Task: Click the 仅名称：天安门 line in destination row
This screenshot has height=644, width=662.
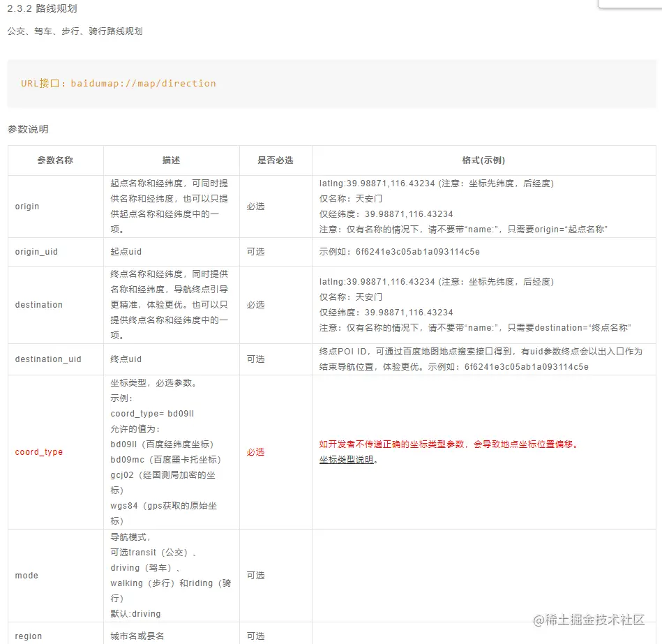Action: click(351, 297)
